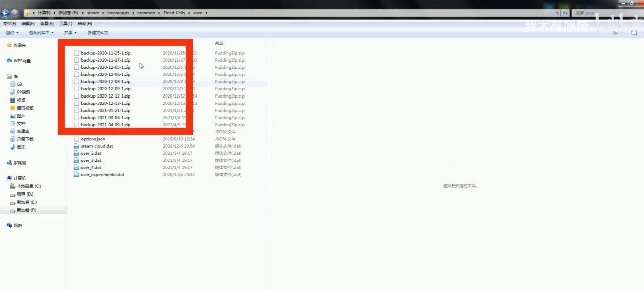Click the 类型 column header
This screenshot has height=290, width=644.
point(219,43)
